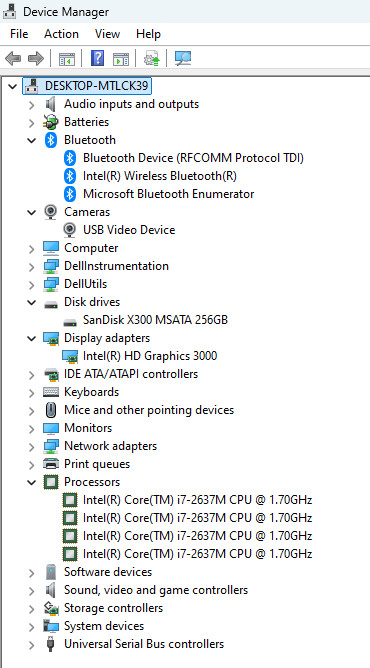
Task: Click the blue Help question-mark toolbar icon
Action: 98,58
